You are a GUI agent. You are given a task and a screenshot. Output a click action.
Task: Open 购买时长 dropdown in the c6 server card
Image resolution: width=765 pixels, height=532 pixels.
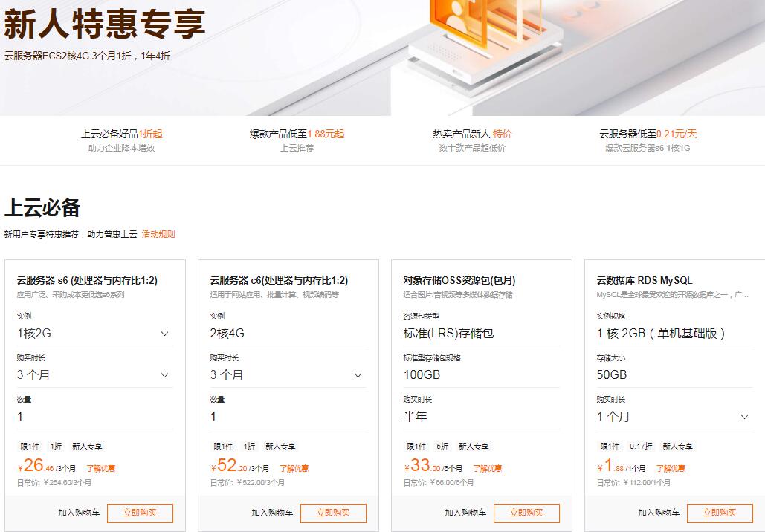coord(288,375)
